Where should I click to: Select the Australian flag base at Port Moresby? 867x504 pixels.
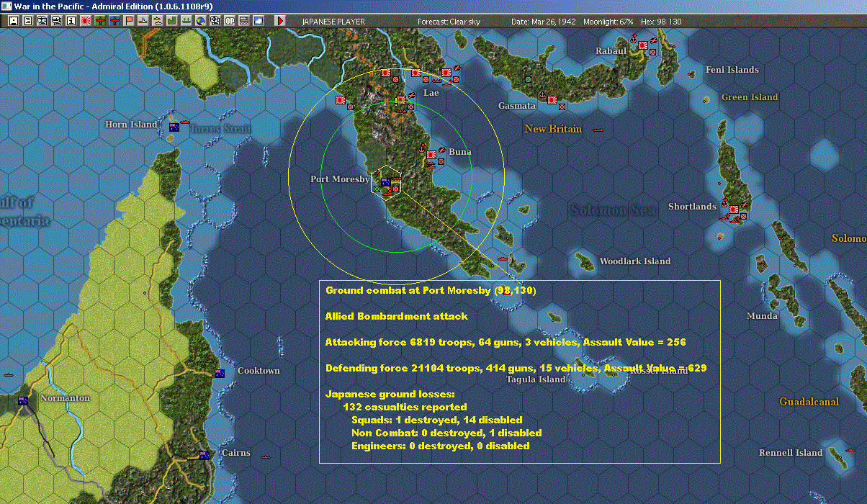(385, 182)
